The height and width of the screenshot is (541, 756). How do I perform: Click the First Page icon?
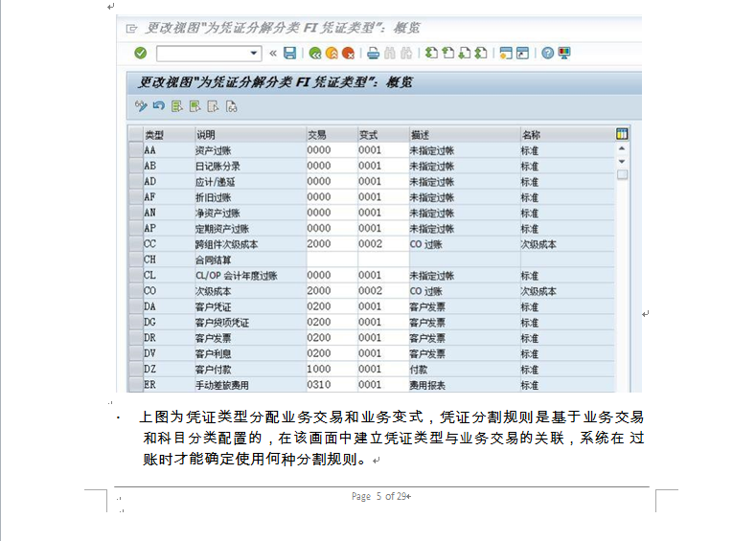(x=431, y=53)
